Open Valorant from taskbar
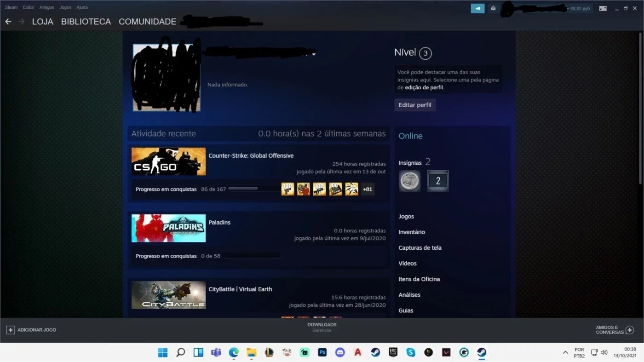This screenshot has width=644, height=362. (446, 352)
